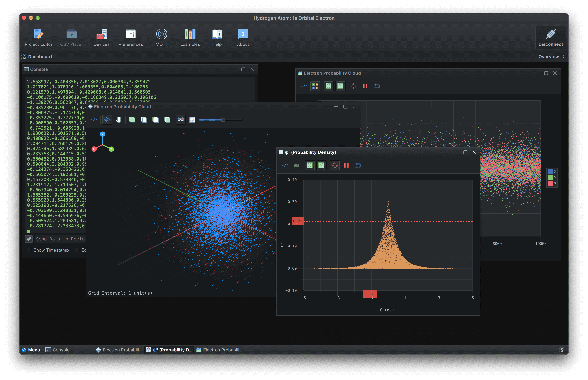Open the layout grid icon in the taskbar
This screenshot has width=588, height=380.
[x=562, y=350]
